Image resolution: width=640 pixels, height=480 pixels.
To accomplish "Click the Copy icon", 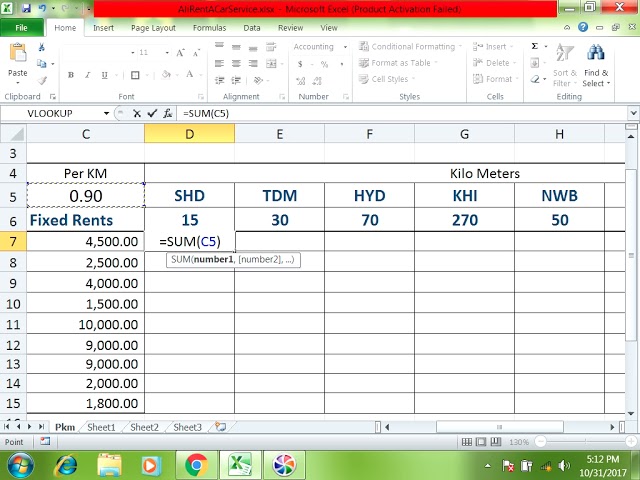I will pos(41,63).
